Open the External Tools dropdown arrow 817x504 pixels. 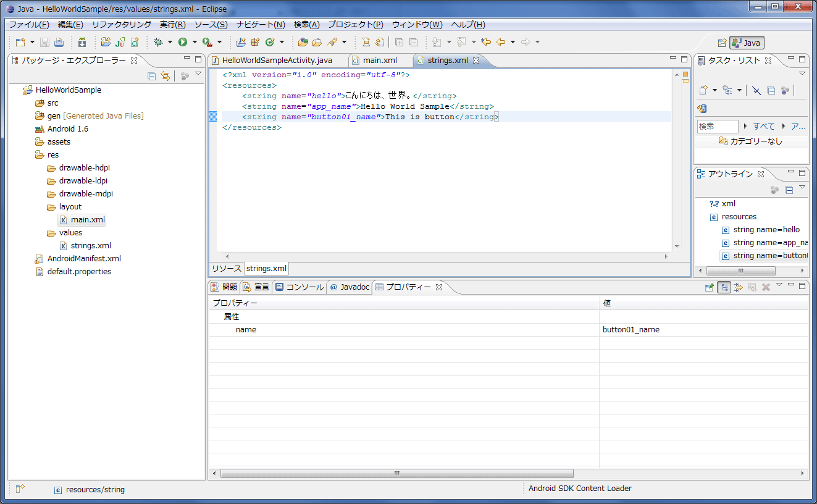[x=219, y=42]
